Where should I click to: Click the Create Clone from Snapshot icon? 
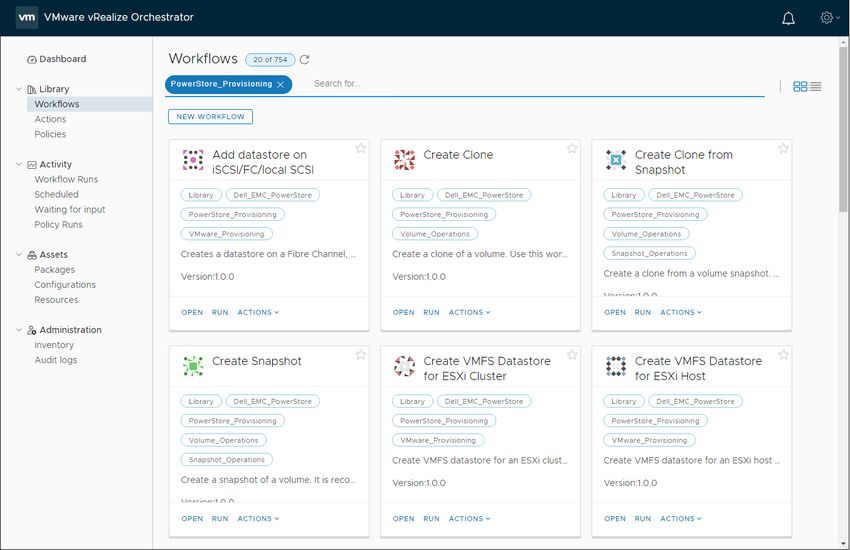(616, 160)
